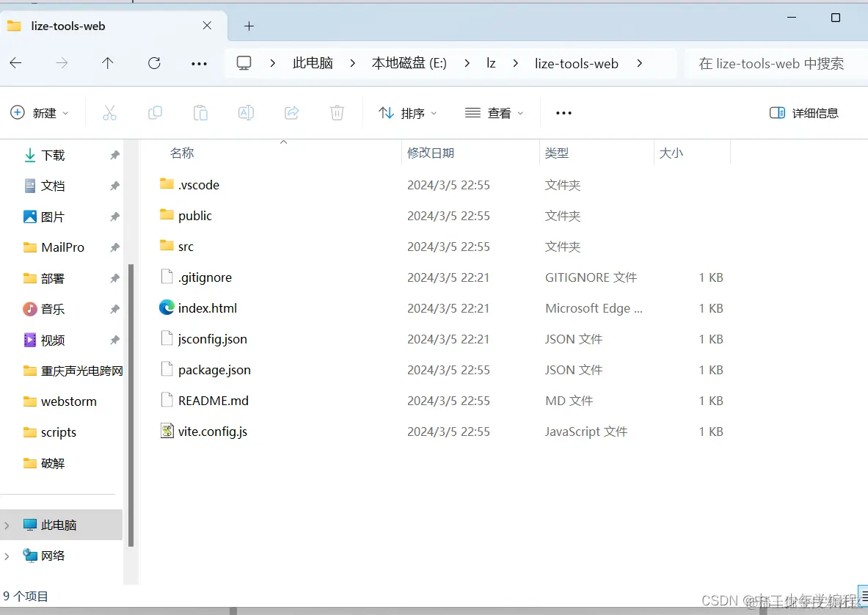
Task: Click the Paste icon in the toolbar
Action: point(200,112)
